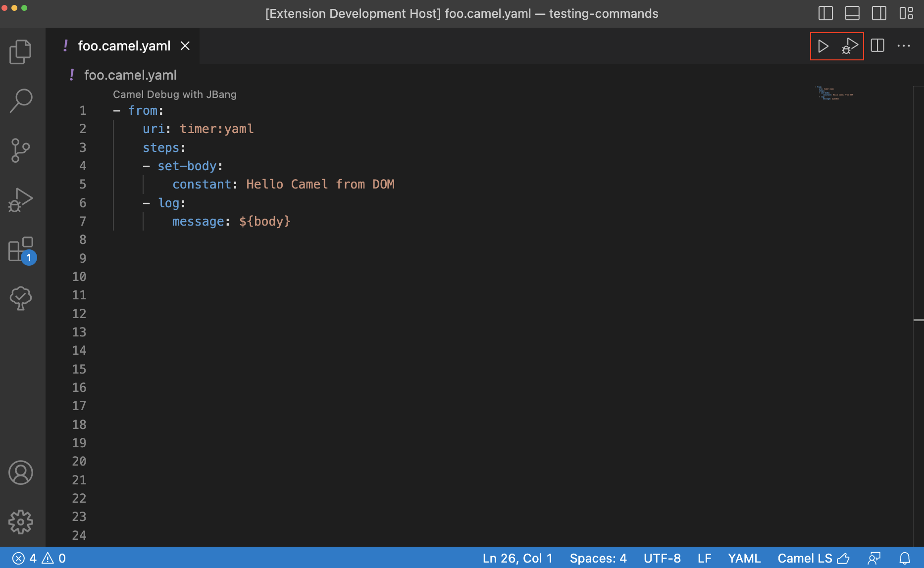The image size is (924, 568).
Task: Start Camel debugging with JBang
Action: (x=849, y=46)
